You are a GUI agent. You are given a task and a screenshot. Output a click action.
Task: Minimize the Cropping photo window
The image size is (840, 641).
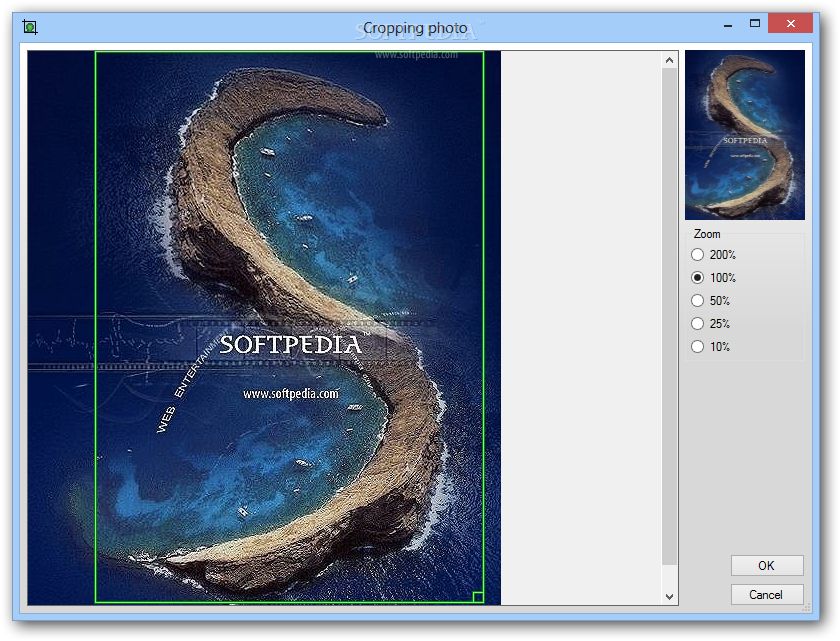(x=728, y=25)
